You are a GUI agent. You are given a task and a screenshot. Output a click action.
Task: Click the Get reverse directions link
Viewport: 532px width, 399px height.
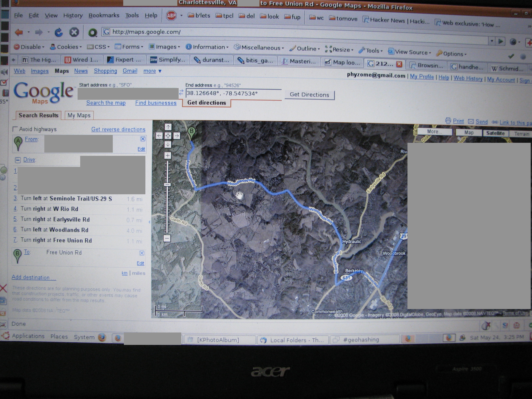[x=118, y=129]
